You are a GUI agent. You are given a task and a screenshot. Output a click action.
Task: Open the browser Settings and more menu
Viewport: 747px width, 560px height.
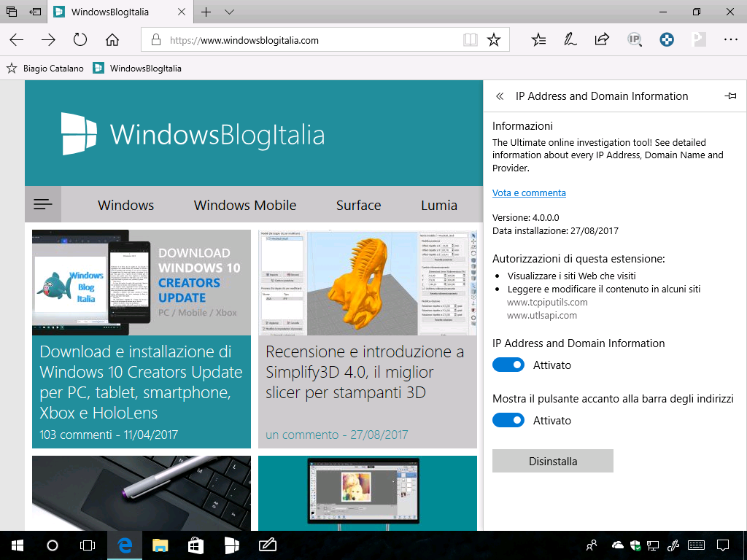click(730, 40)
